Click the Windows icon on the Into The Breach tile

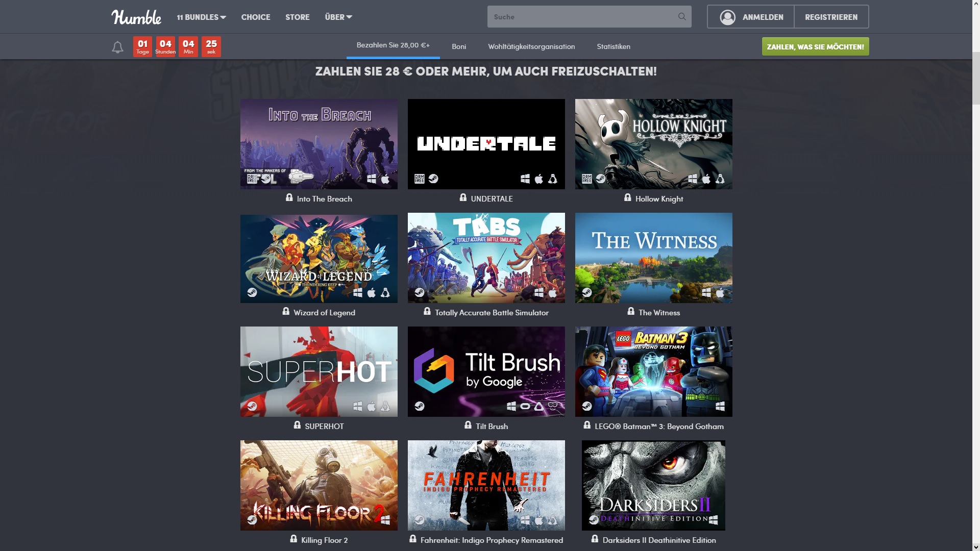point(372,179)
